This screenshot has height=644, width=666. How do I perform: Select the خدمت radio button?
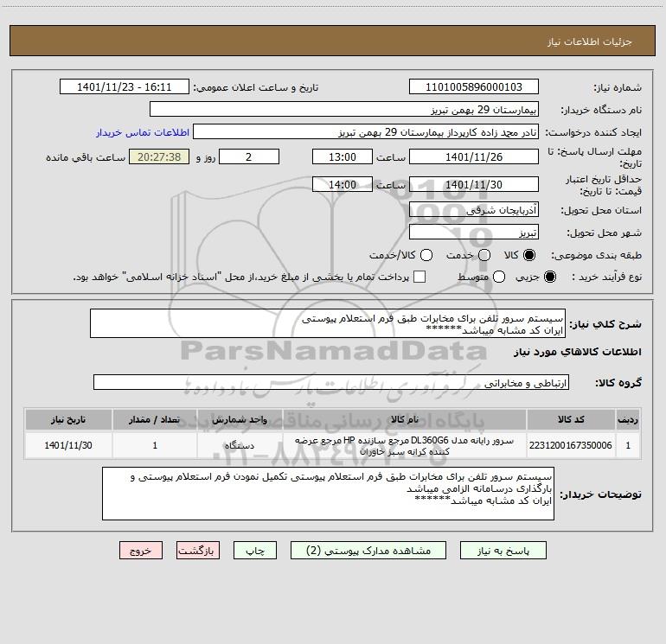click(484, 255)
